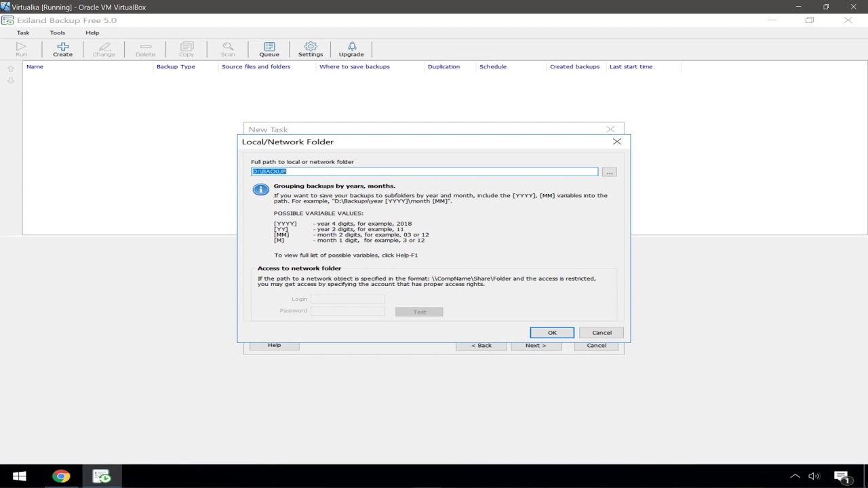This screenshot has height=488, width=868.
Task: Click the volume icon in system tray
Action: tap(814, 476)
